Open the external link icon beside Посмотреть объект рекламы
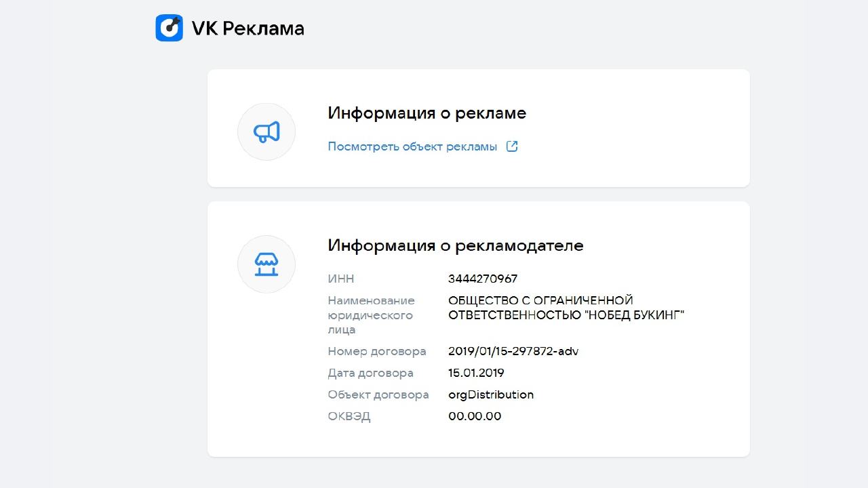 click(x=512, y=146)
